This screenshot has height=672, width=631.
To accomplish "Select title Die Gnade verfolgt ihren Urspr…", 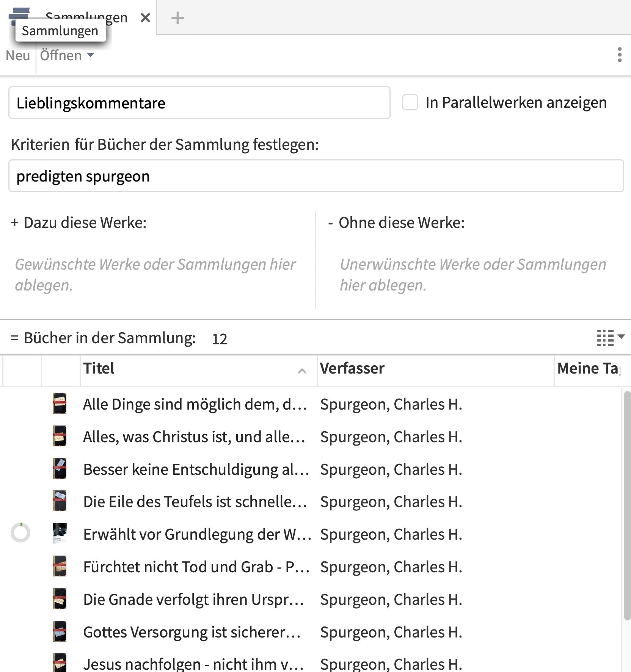I will [193, 600].
